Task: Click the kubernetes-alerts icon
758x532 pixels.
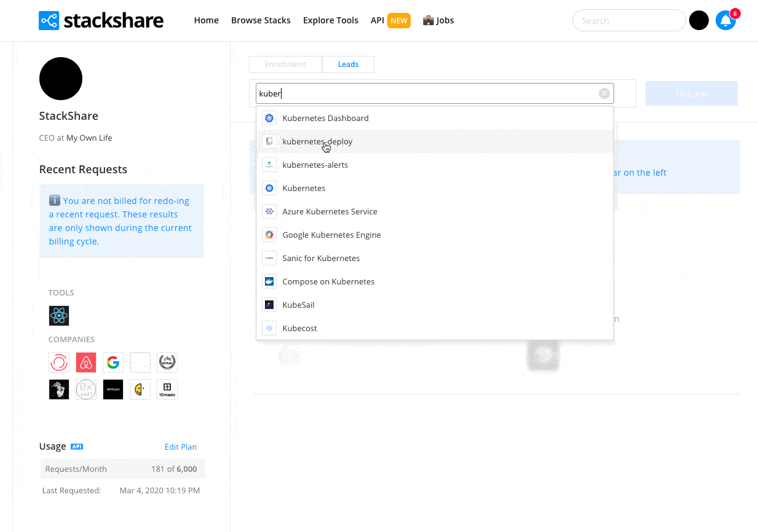Action: pyautogui.click(x=269, y=165)
